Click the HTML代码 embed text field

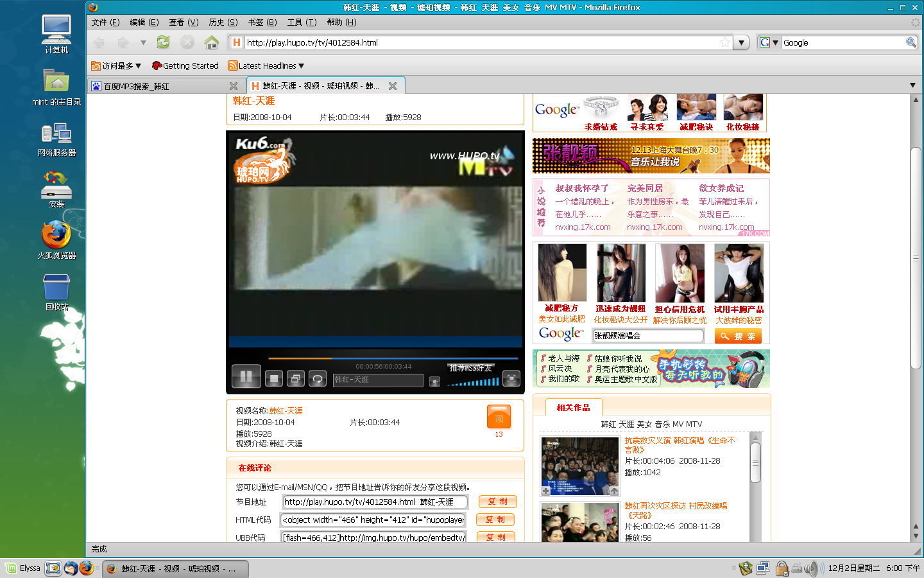tap(373, 520)
